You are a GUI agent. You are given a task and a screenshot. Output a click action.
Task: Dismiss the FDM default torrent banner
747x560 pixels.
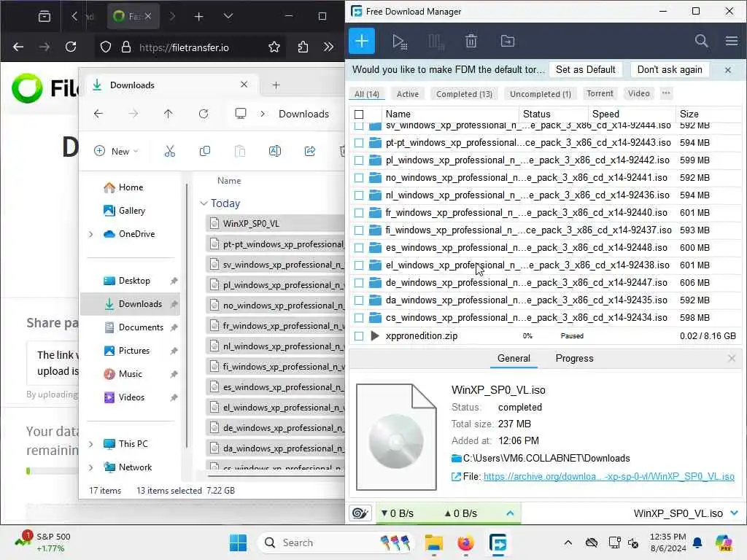[x=728, y=70]
